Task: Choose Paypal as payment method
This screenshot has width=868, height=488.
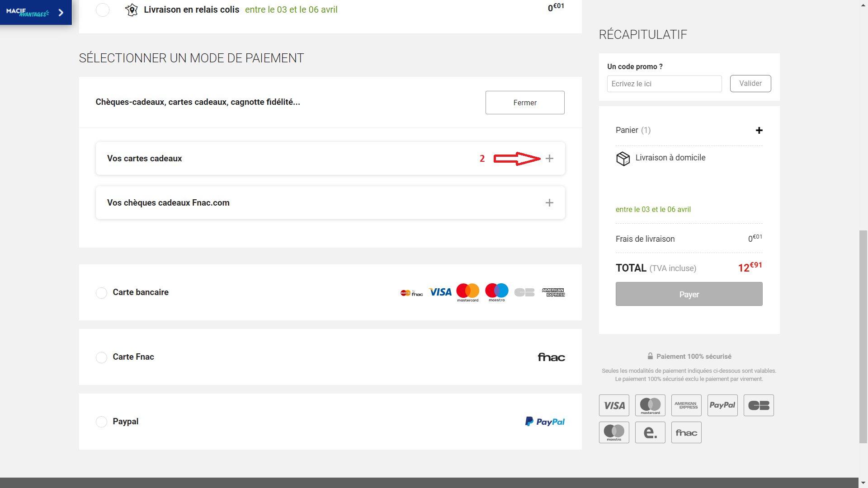Action: point(101,422)
